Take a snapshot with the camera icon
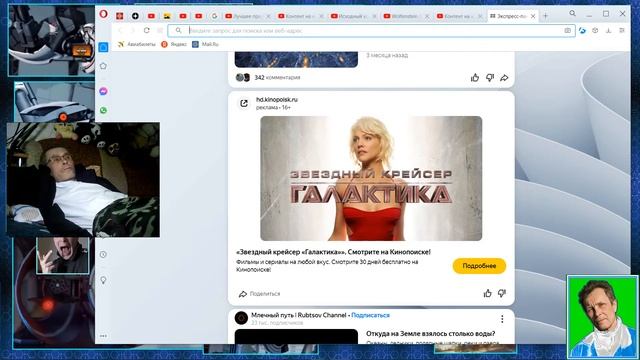Screen dimensions: 640x360 click(x=567, y=31)
